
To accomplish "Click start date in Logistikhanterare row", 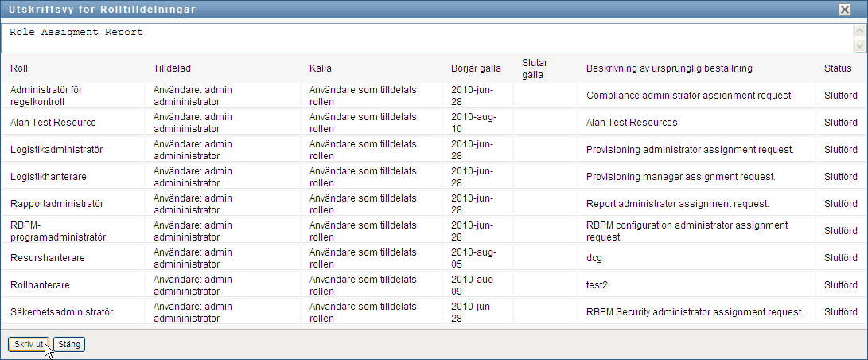I will click(x=473, y=177).
